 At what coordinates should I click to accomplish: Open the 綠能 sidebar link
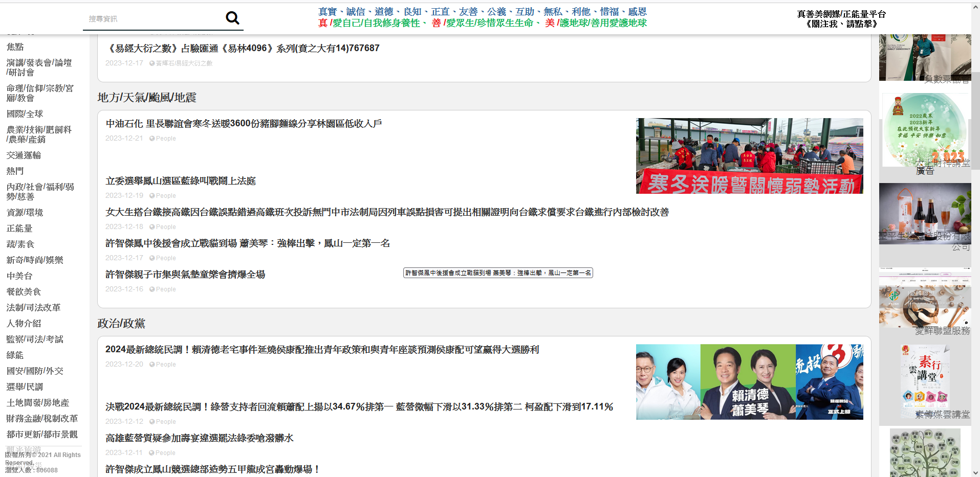[x=15, y=355]
